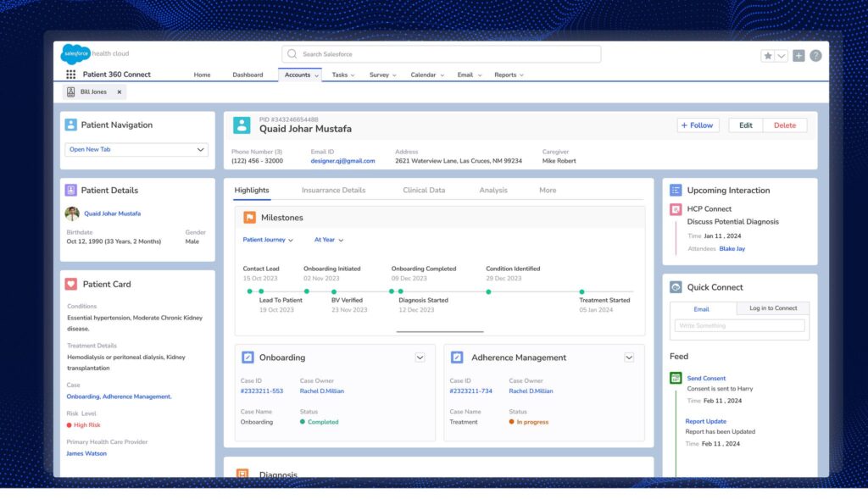Click the global add plus icon
868x499 pixels.
[x=798, y=55]
